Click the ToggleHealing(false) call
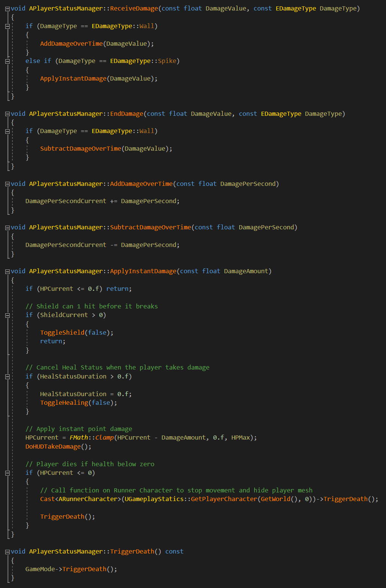Screen dimensions: 386x588 (79, 403)
